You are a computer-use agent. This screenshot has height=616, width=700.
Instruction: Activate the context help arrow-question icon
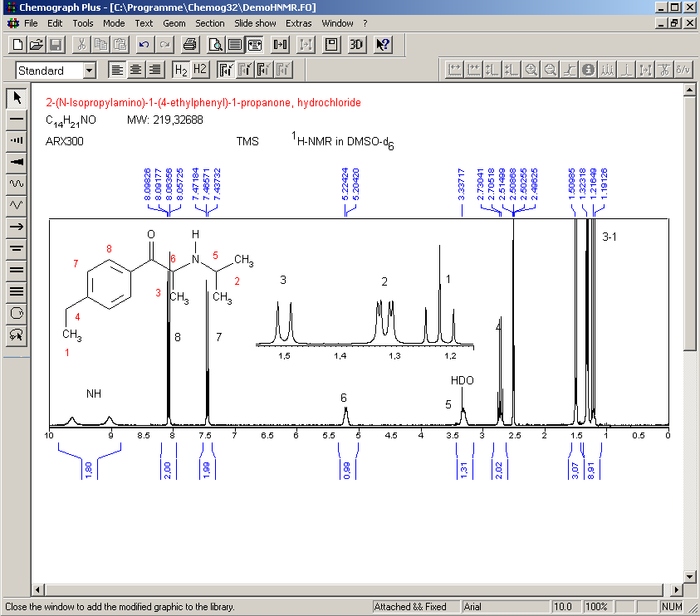[x=383, y=45]
